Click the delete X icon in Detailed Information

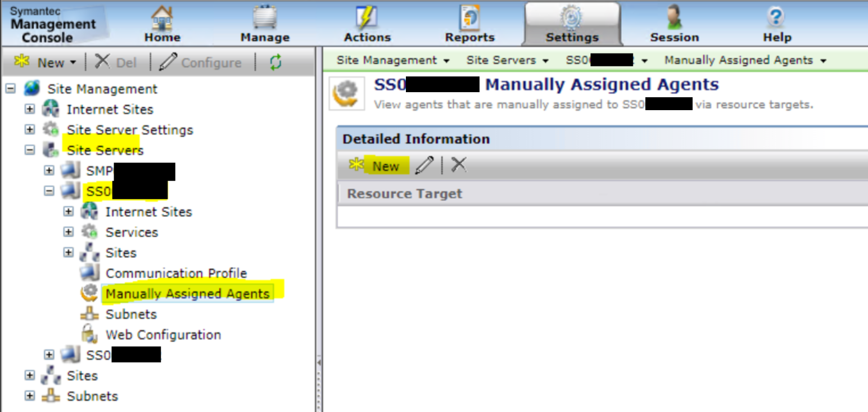click(459, 165)
